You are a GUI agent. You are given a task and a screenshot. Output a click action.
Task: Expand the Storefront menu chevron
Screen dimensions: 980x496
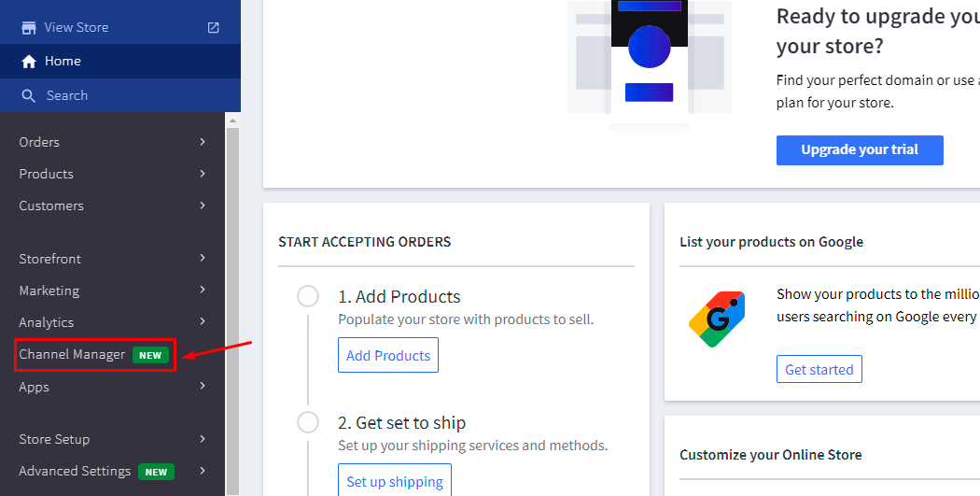click(203, 259)
